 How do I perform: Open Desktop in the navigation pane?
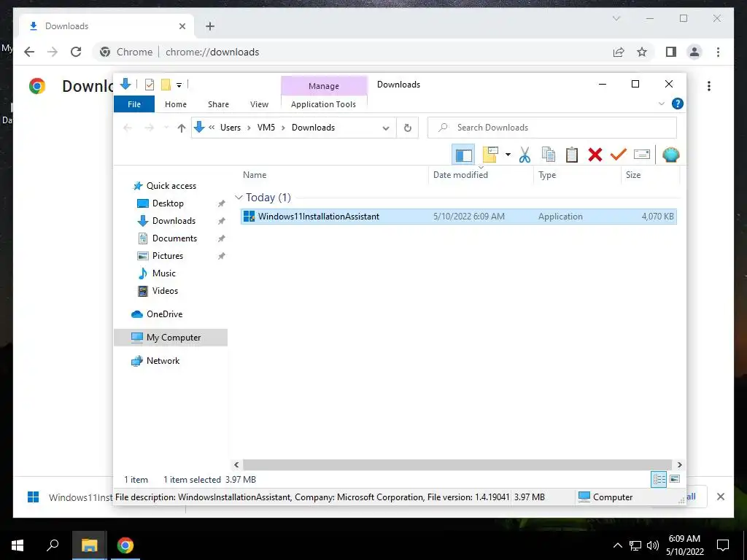tap(168, 203)
